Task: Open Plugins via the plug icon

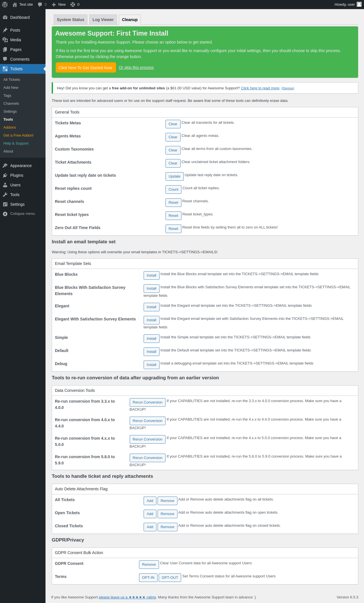Action: click(5, 175)
